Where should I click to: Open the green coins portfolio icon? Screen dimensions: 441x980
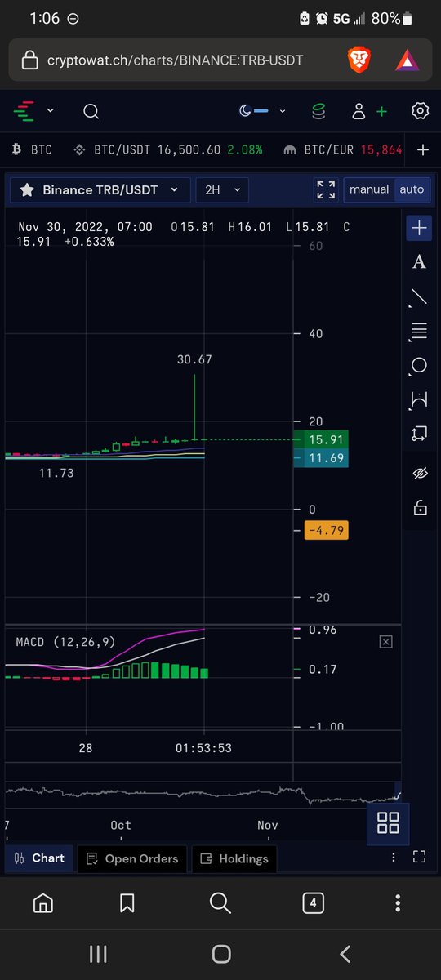(x=318, y=111)
